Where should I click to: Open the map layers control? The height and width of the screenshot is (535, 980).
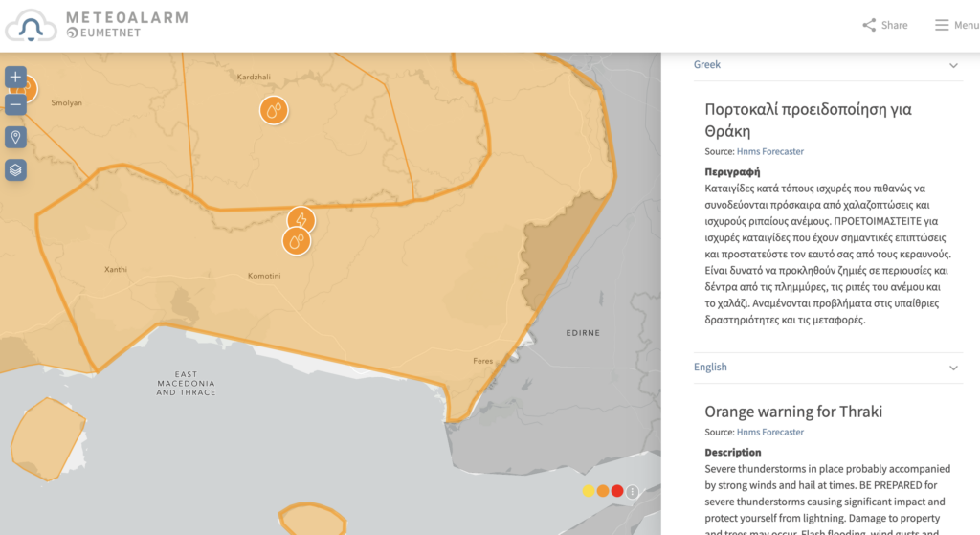tap(15, 170)
